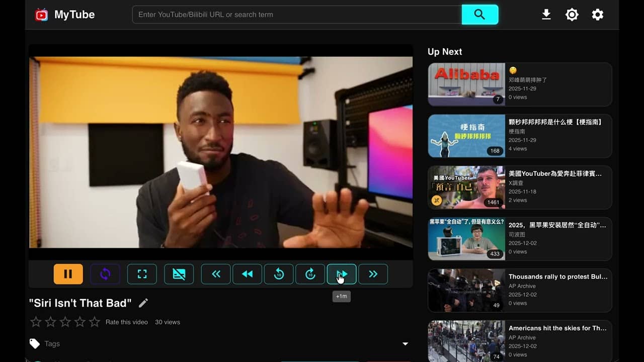
Task: Toggle subtitles off in the player
Action: [x=179, y=274]
